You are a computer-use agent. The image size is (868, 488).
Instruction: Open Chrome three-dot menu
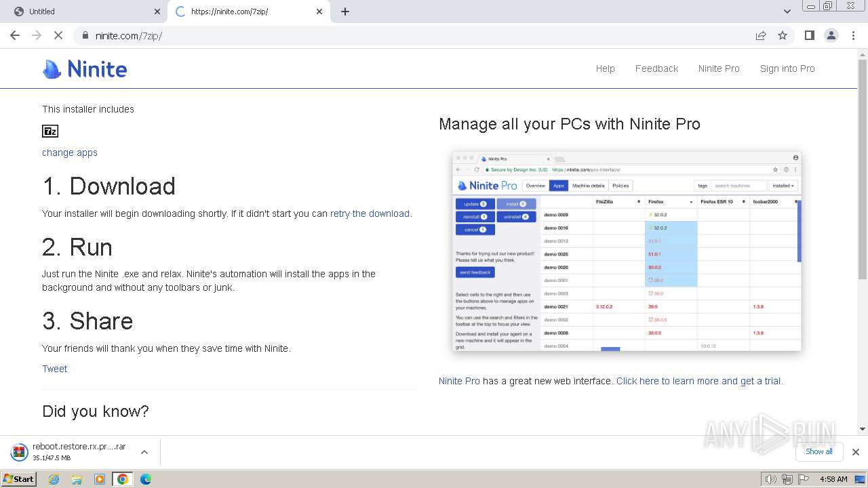pos(853,35)
